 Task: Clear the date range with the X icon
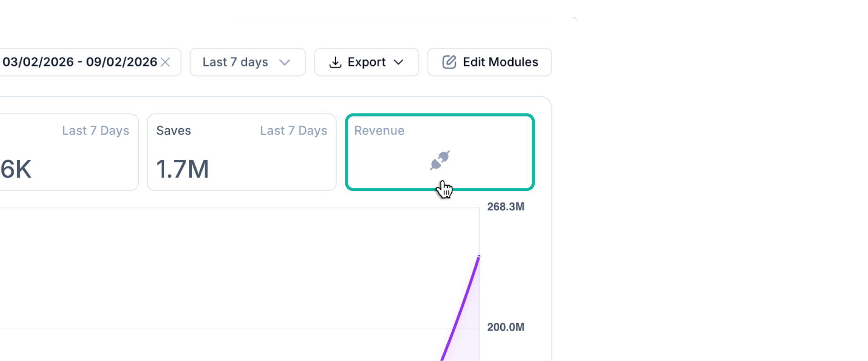point(165,62)
